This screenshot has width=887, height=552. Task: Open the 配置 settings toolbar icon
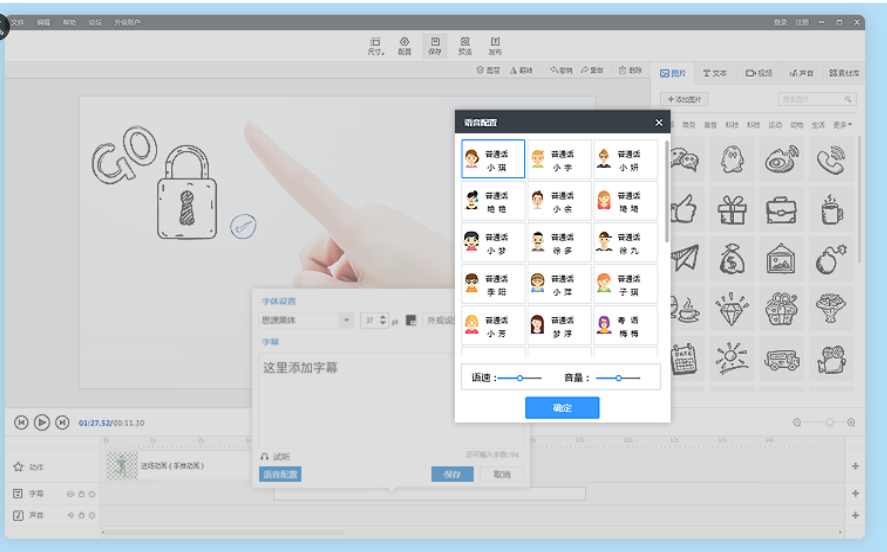pos(404,46)
